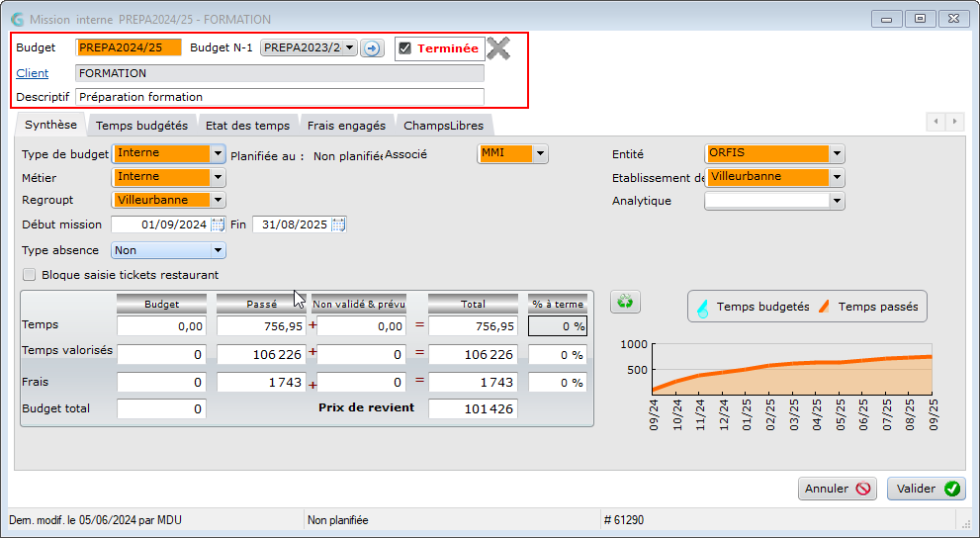Viewport: 980px width, 538px height.
Task: Uncheck the Terminée checkbox
Action: [405, 48]
